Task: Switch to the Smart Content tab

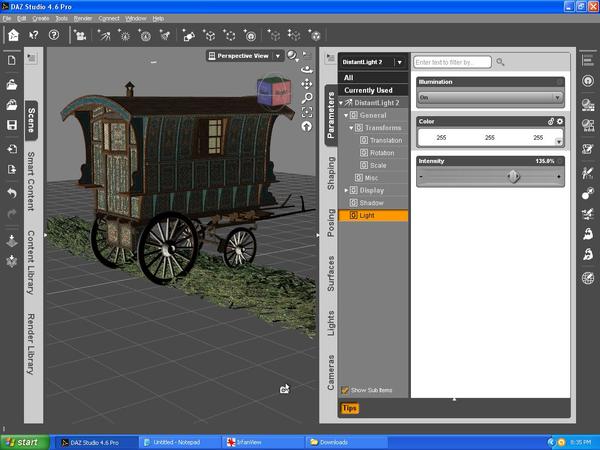Action: pos(31,181)
